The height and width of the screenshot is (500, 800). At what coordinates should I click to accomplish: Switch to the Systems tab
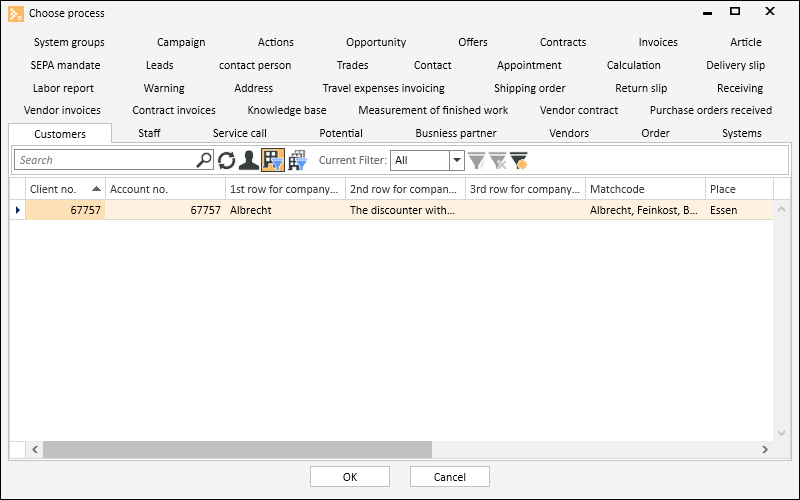point(741,133)
